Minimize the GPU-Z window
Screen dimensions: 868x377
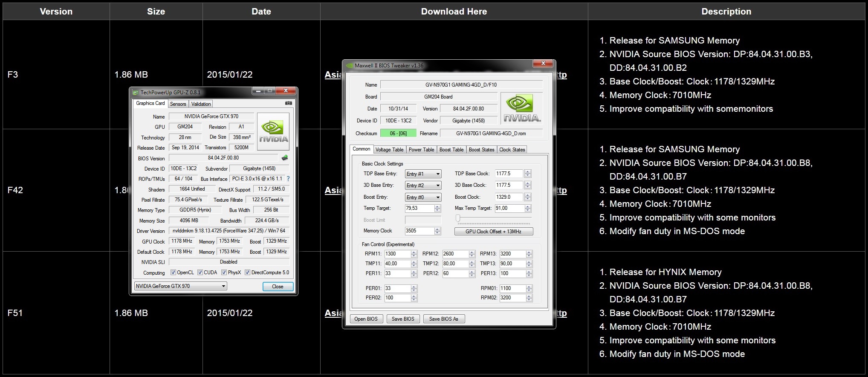[258, 90]
